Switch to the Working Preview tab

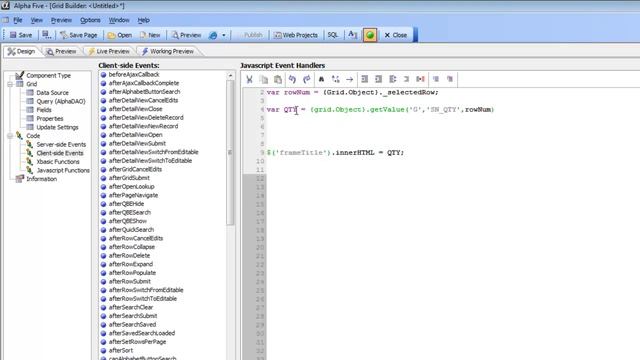click(x=167, y=51)
